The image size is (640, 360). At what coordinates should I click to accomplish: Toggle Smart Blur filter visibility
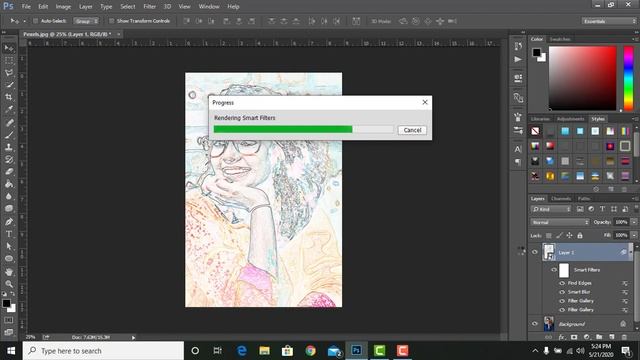[562, 292]
